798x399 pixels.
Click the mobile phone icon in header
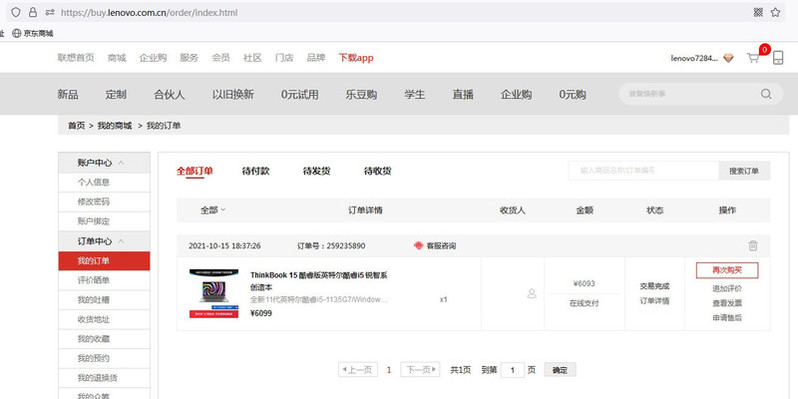pos(778,58)
